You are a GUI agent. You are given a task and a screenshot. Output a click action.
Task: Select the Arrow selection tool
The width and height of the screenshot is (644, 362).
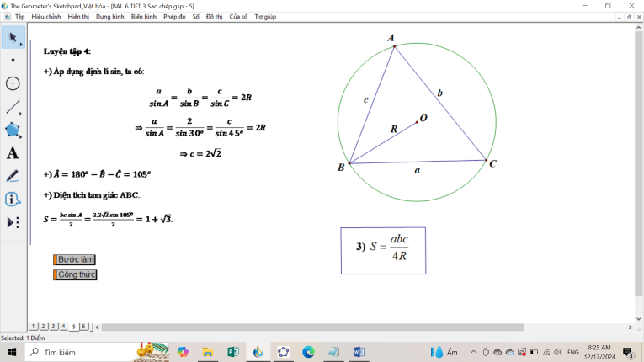tap(13, 38)
